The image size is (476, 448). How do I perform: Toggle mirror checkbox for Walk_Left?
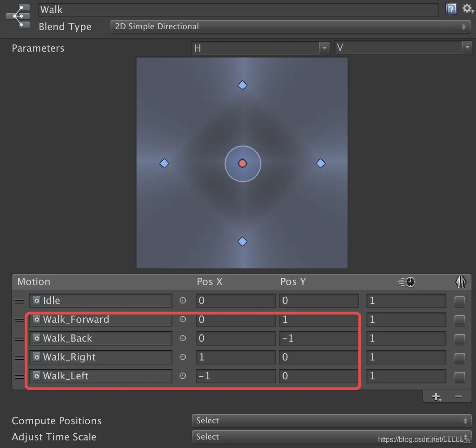click(459, 377)
